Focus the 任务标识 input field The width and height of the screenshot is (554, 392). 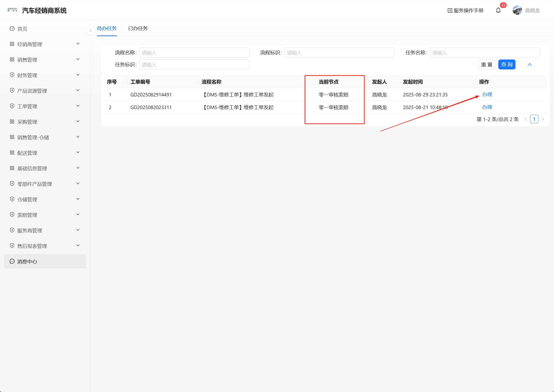click(194, 65)
